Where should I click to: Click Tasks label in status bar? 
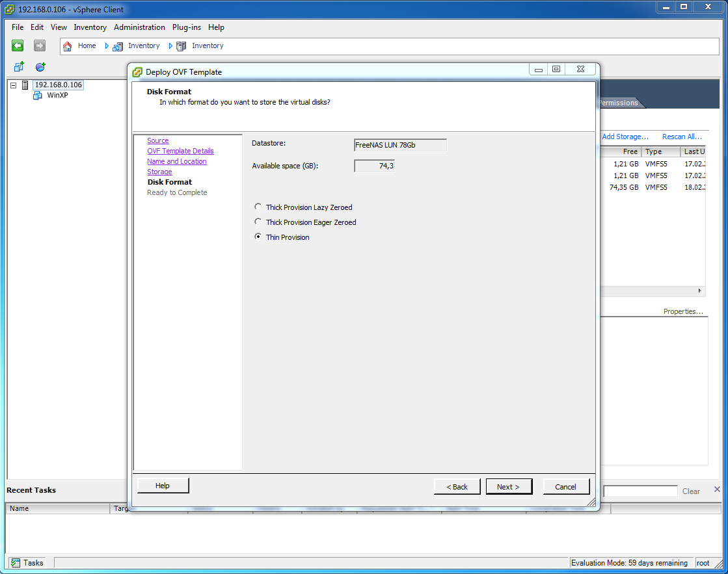point(33,563)
